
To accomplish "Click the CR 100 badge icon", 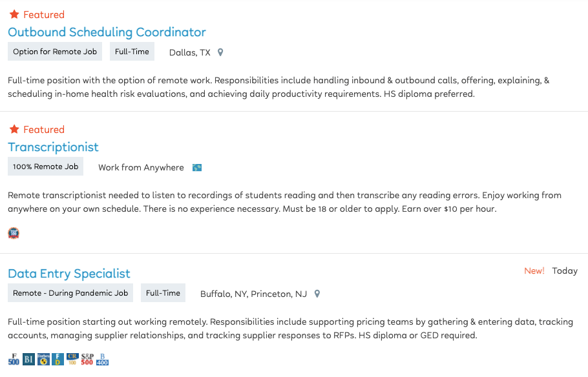I will point(72,359).
